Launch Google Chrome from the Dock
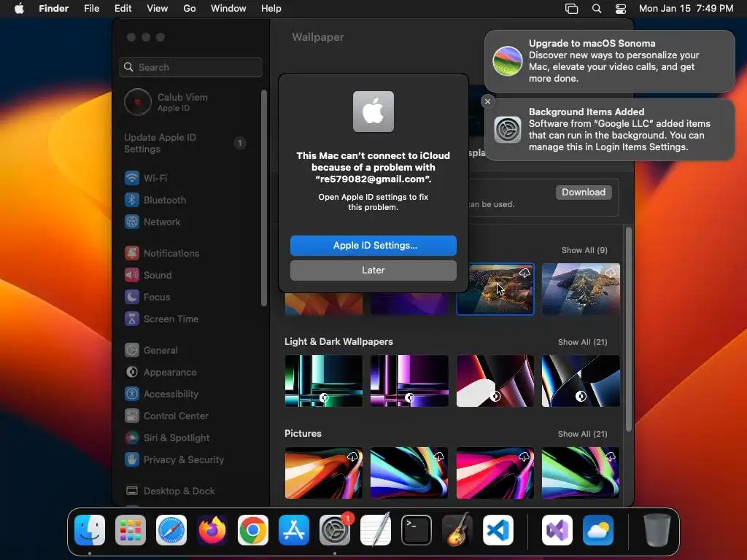Viewport: 747px width, 560px height. point(253,530)
